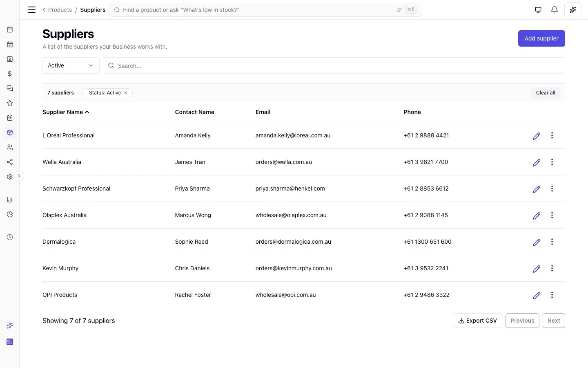Select the amanda.kelly@loreal.com.au email
Viewport: 588px width, 368px height.
click(293, 135)
